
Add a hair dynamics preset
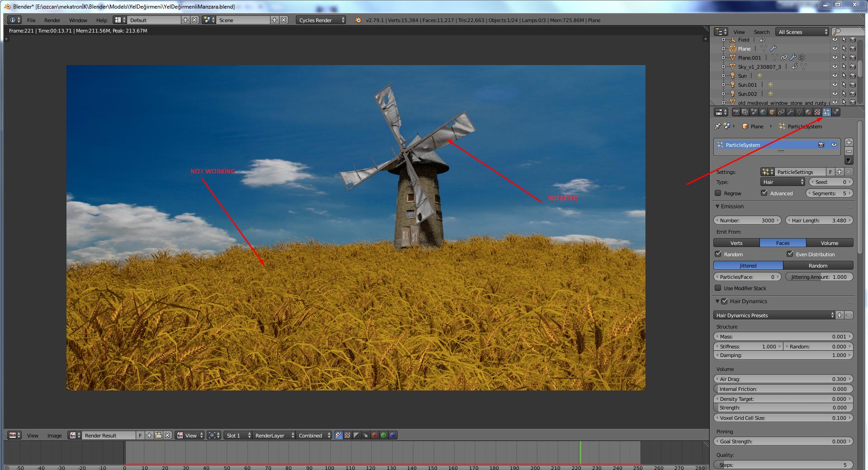tap(840, 315)
